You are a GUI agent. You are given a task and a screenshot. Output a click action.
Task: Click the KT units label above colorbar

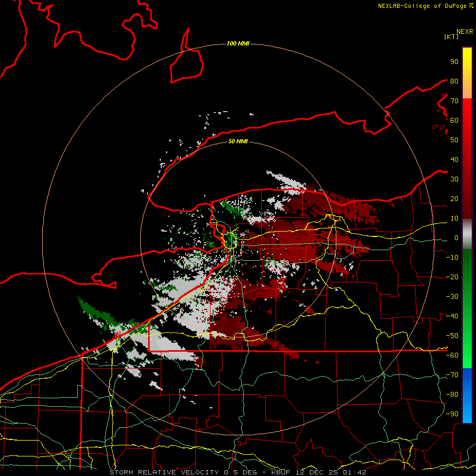tap(451, 36)
